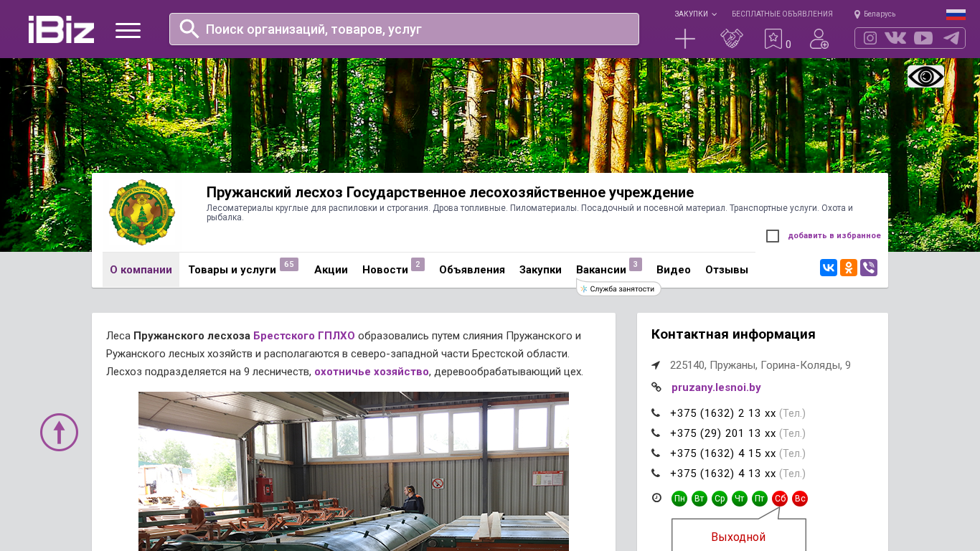Click the search magnifier icon
Screen dimensions: 980x551
coord(189,29)
